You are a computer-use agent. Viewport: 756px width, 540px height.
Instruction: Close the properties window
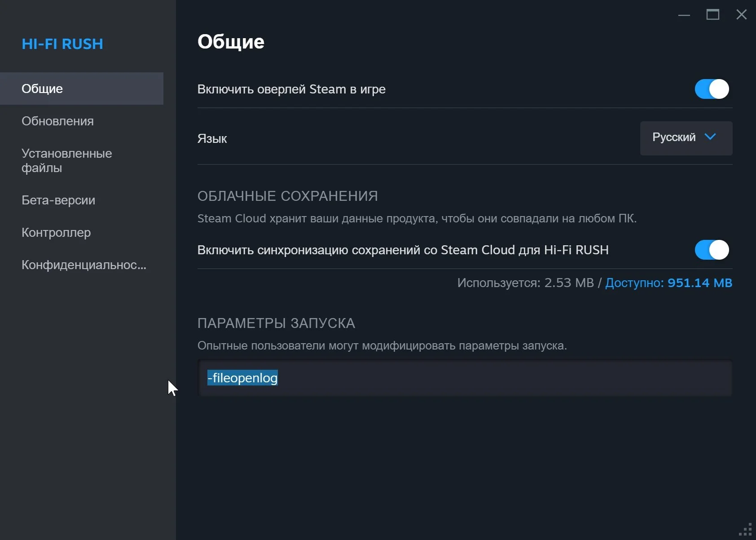(741, 15)
